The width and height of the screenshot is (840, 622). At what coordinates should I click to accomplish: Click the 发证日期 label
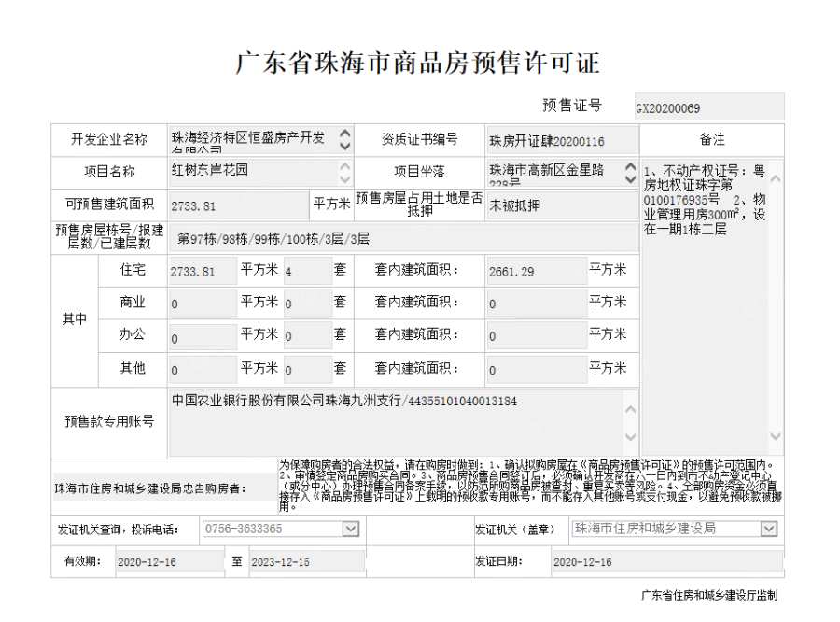coord(498,561)
